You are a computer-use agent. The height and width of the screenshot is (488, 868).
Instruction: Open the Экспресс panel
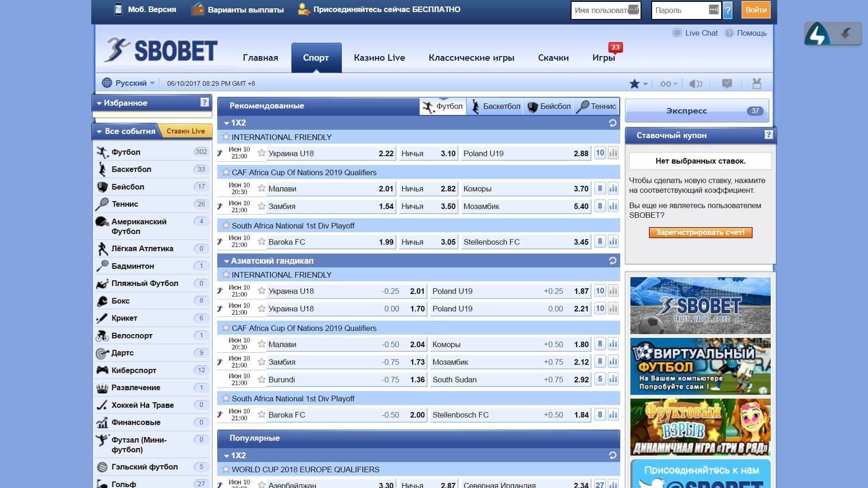(697, 111)
